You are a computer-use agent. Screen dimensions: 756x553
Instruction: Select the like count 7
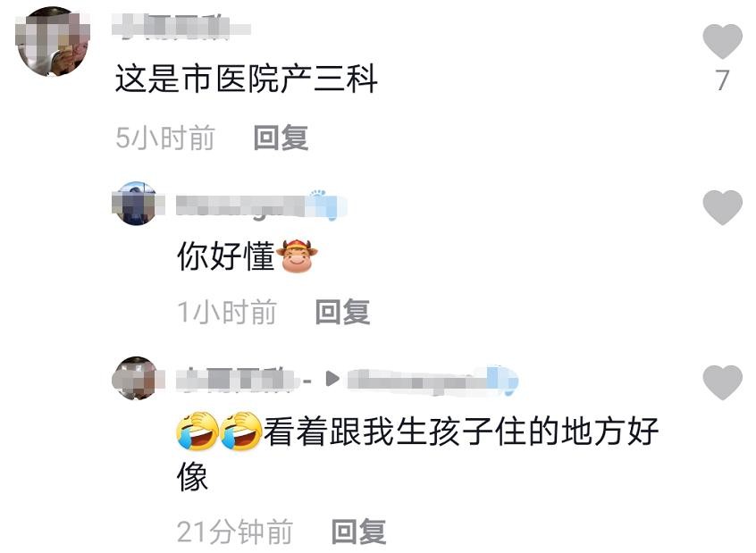coord(722,80)
